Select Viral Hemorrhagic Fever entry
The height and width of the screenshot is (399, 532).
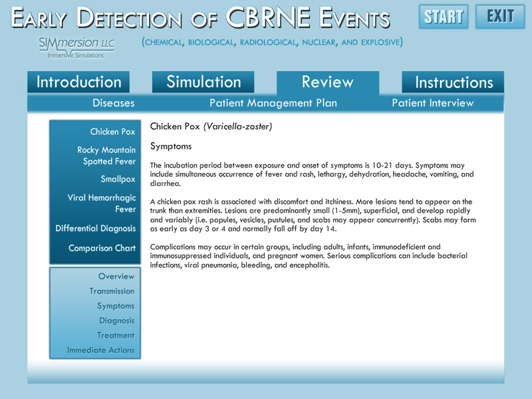pyautogui.click(x=102, y=203)
